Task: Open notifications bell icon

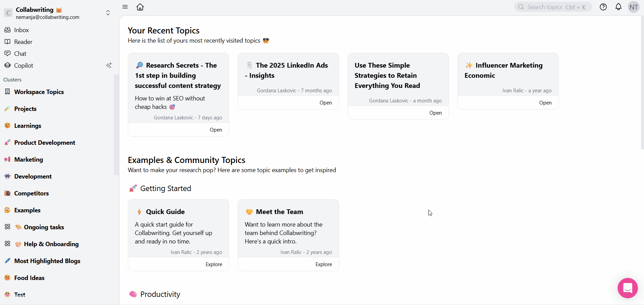Action: point(618,7)
